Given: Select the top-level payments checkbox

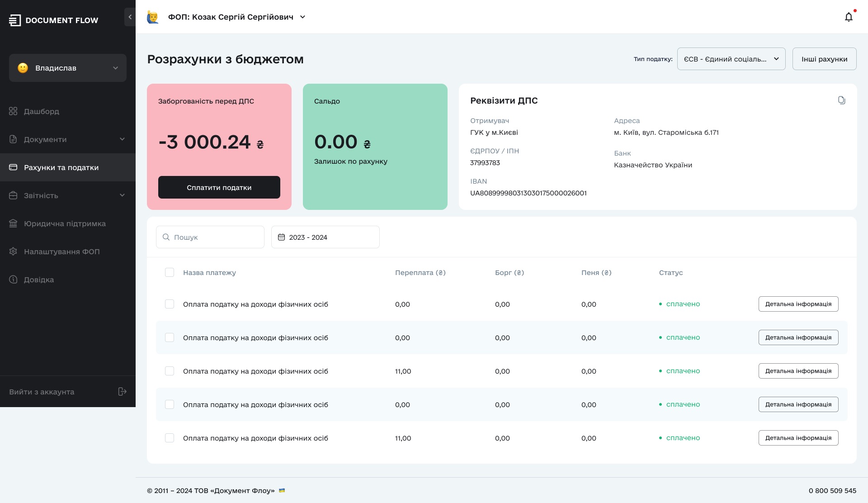Looking at the screenshot, I should [169, 272].
